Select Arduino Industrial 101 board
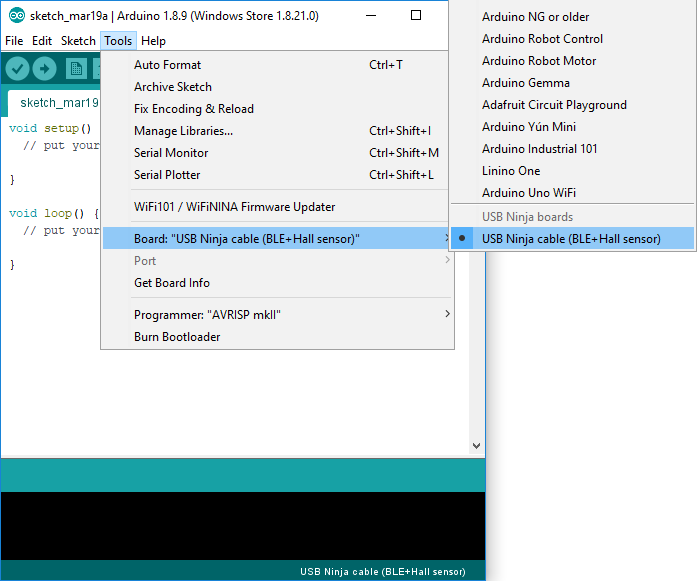Image resolution: width=697 pixels, height=581 pixels. click(573, 149)
